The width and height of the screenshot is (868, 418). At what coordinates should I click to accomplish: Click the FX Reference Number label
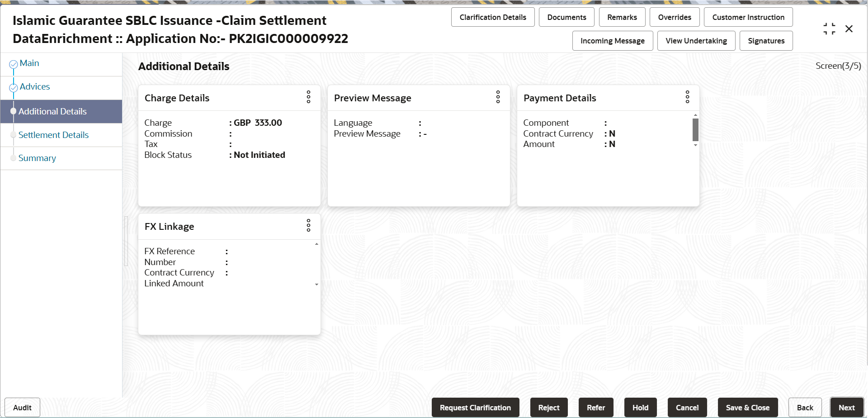pos(170,256)
